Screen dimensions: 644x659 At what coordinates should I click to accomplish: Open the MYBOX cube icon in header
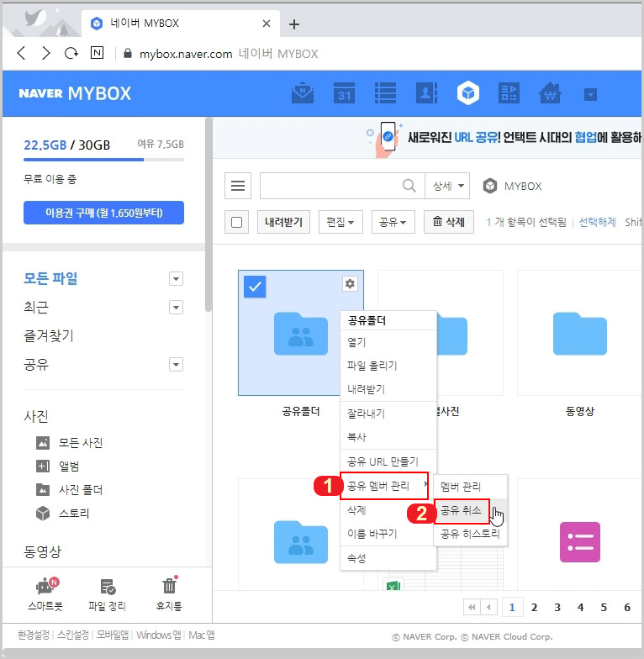467,92
